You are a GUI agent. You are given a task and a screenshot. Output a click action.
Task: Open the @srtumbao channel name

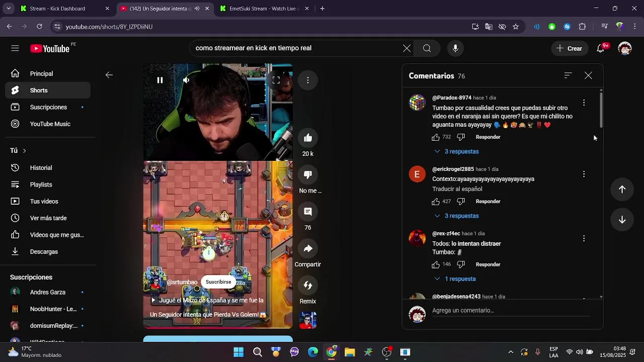(x=182, y=283)
